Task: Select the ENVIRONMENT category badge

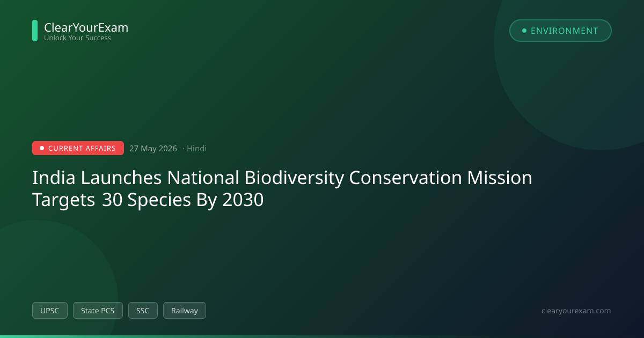Action: tap(560, 31)
